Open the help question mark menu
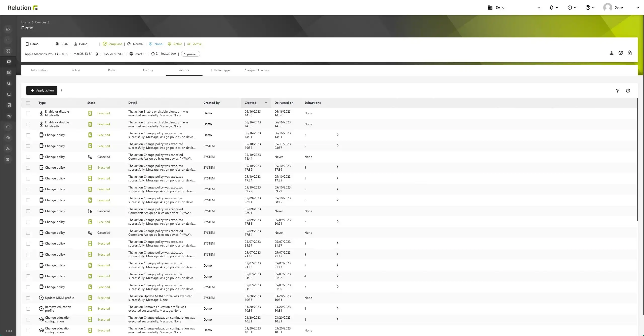The height and width of the screenshot is (336, 644). [590, 8]
